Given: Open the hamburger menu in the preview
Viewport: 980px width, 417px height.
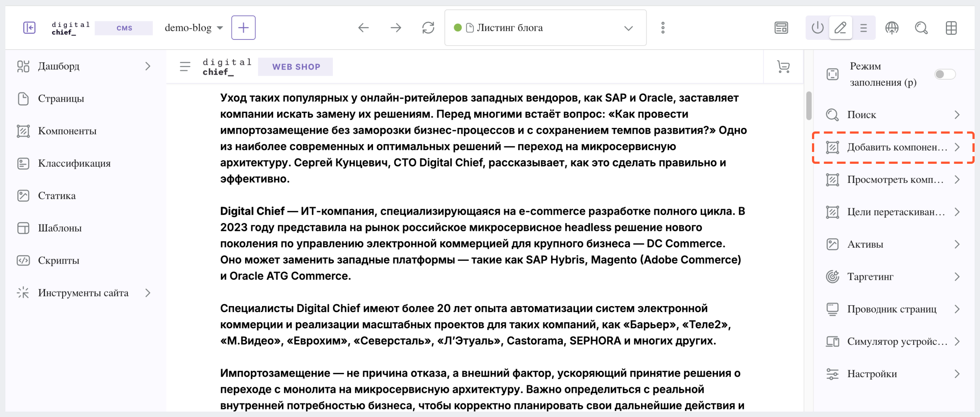Looking at the screenshot, I should (185, 66).
